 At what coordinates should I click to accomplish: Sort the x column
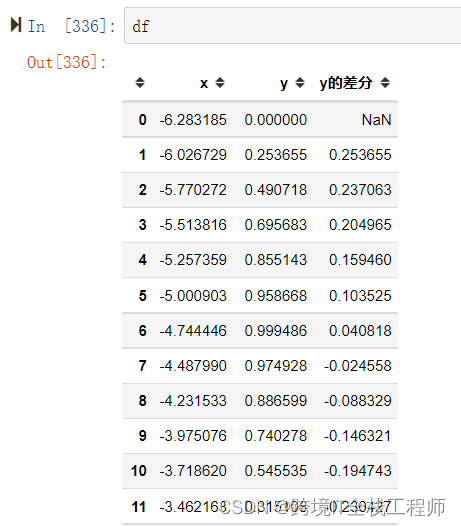tap(220, 83)
